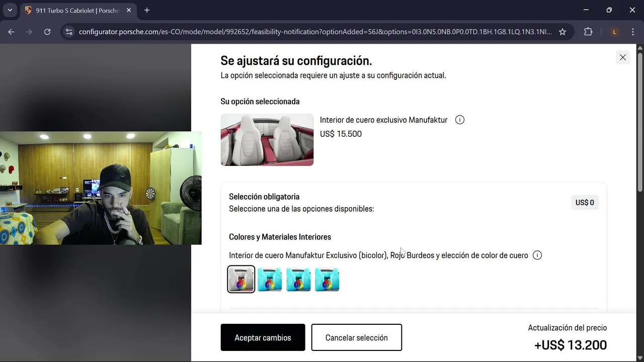644x362 pixels.
Task: Click the +US$ 13.200 price update
Action: (571, 345)
